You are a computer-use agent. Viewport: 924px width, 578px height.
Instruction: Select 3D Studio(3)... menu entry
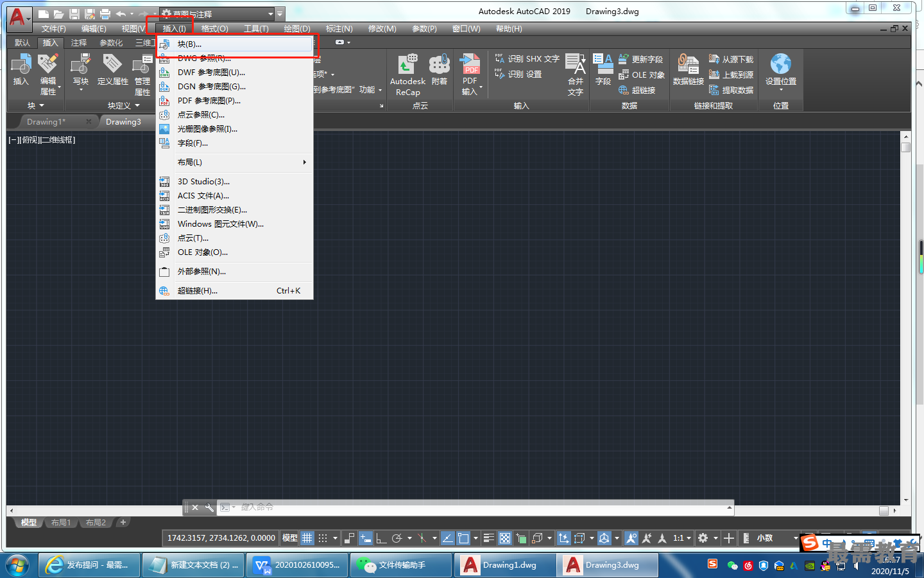point(235,181)
